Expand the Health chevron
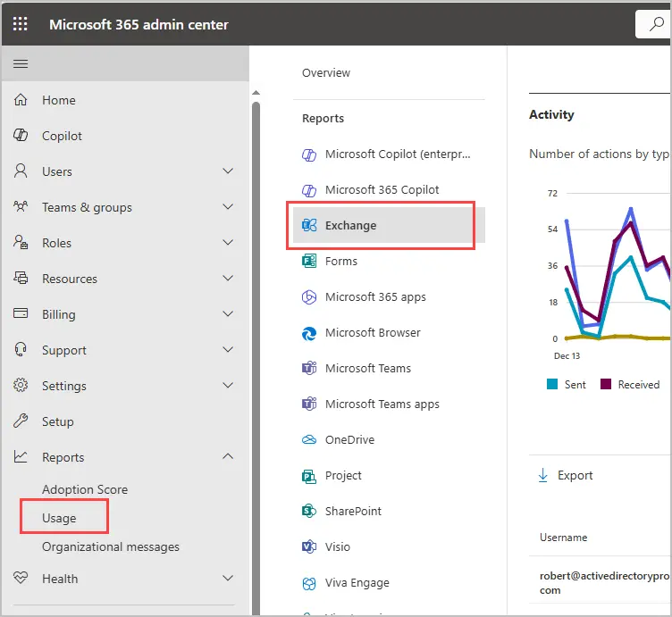Screen dimensions: 672x617 pos(228,578)
